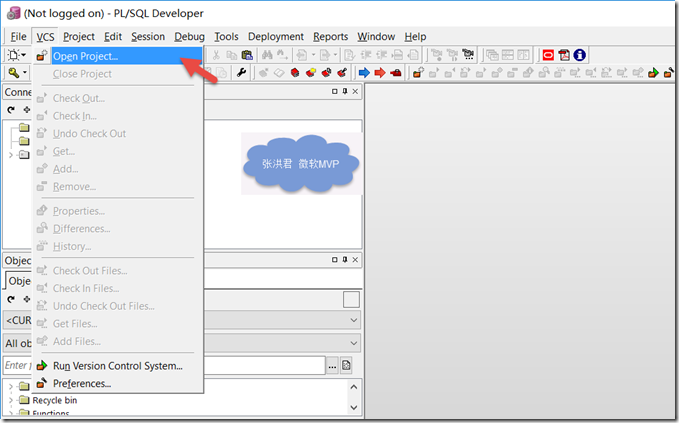679x423 pixels.
Task: Click the key Log on toolbar icon
Action: pyautogui.click(x=13, y=73)
